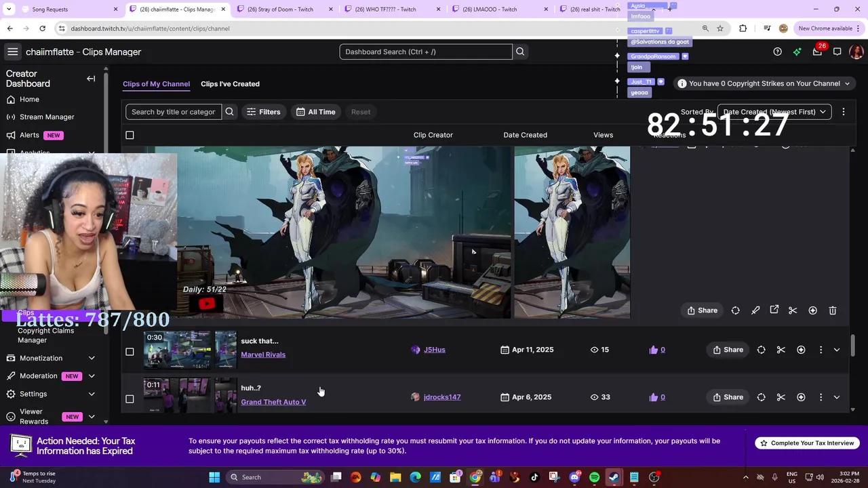Open Stream Manager in the sidebar
The image size is (868, 488).
pos(47,117)
